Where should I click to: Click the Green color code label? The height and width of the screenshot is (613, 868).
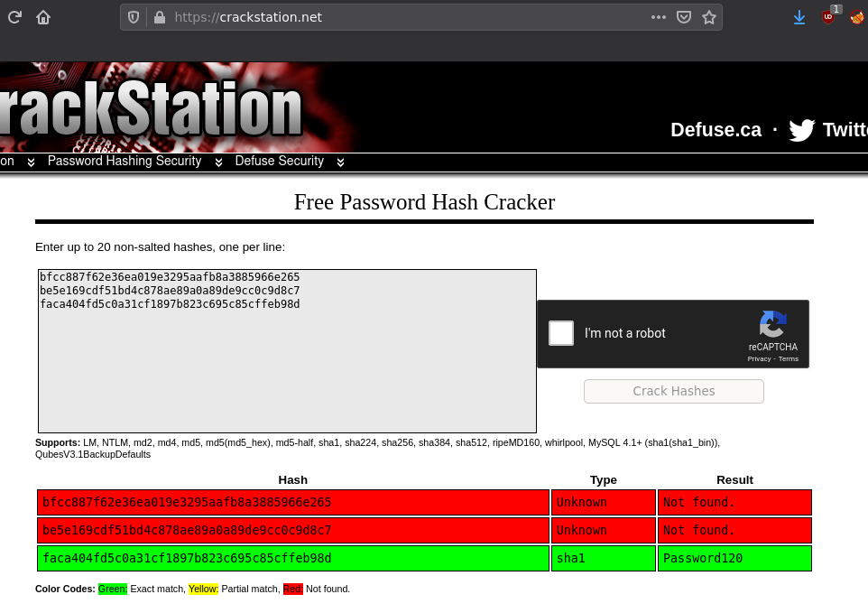[113, 589]
